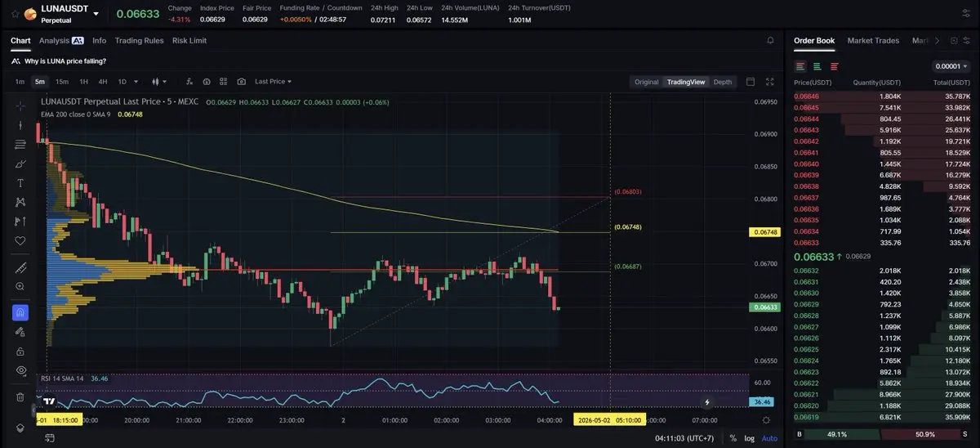Click the RSI flash lightning icon

pos(707,401)
